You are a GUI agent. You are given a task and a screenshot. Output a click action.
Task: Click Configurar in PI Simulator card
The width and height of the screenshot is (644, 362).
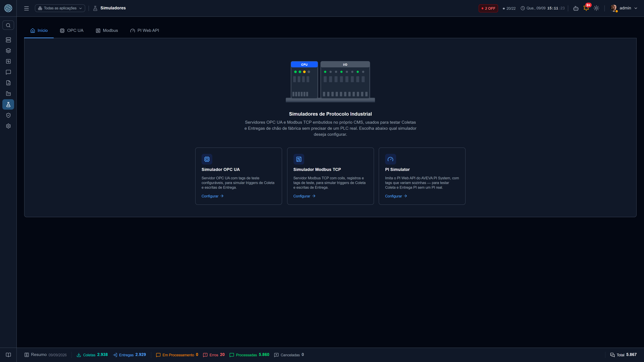396,196
